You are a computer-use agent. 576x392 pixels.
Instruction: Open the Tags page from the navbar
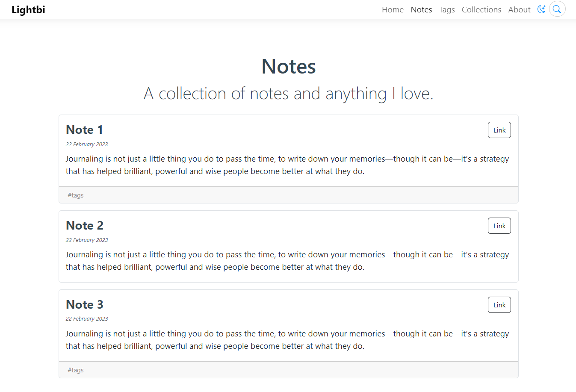(446, 10)
